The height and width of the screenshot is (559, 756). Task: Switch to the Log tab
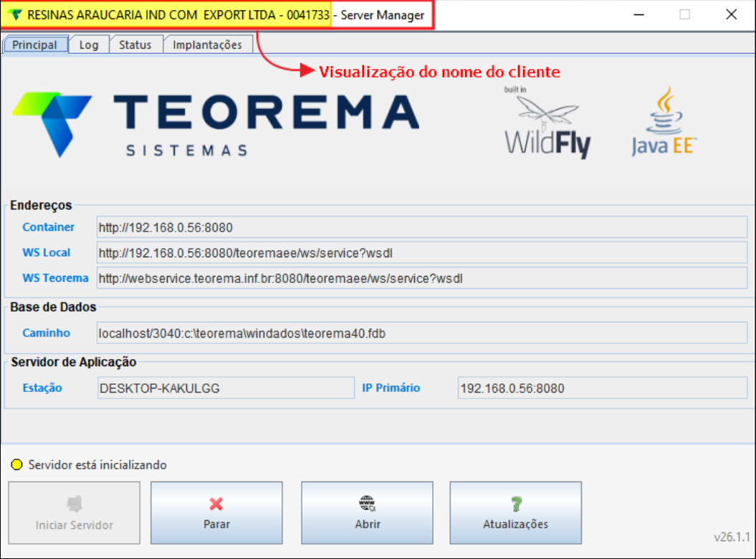tap(89, 44)
